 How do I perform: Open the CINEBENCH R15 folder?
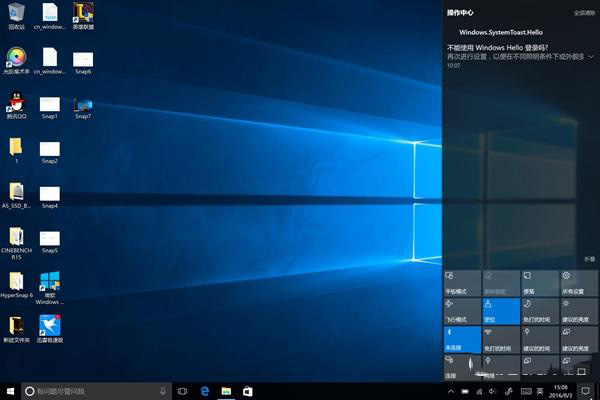[x=16, y=243]
